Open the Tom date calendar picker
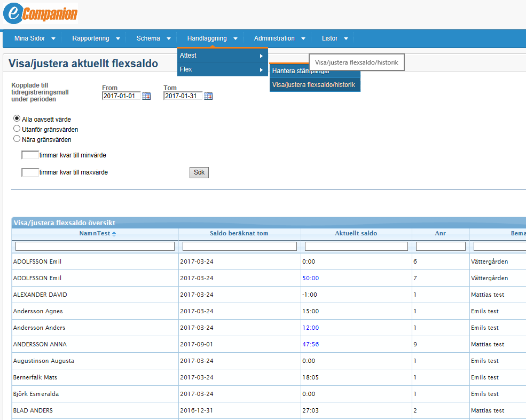 208,96
